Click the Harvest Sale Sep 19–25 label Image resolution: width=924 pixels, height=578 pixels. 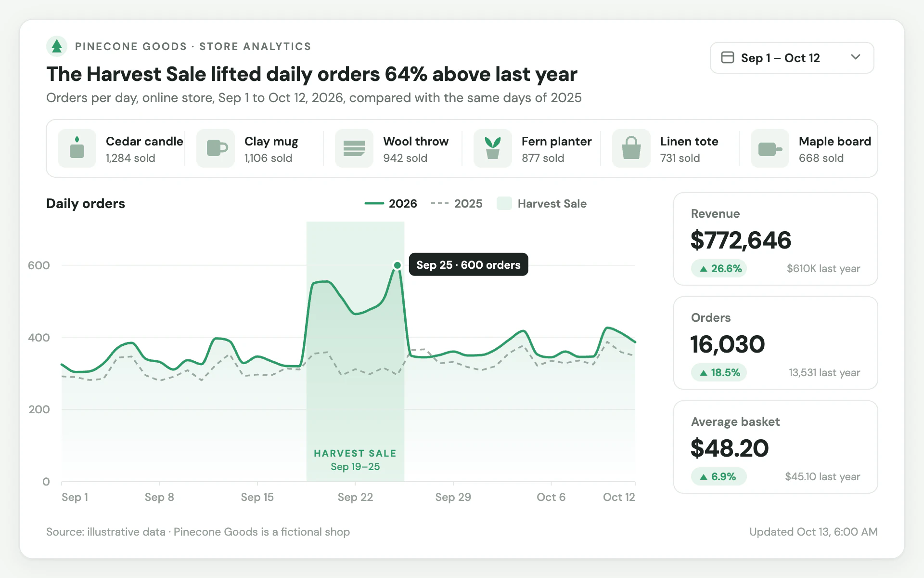(355, 460)
